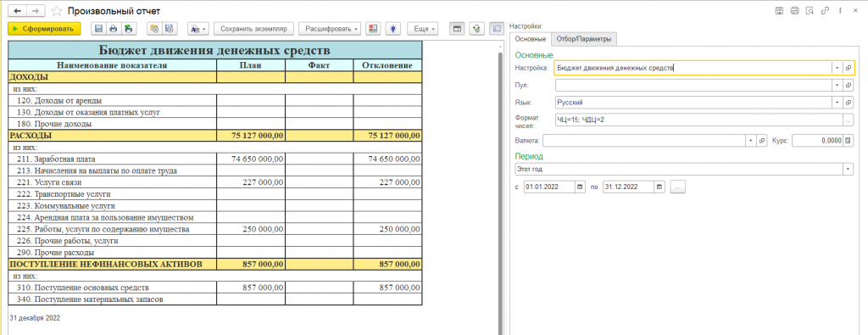868x335 pixels.
Task: Expand the Валюта dropdown arrow
Action: click(751, 141)
